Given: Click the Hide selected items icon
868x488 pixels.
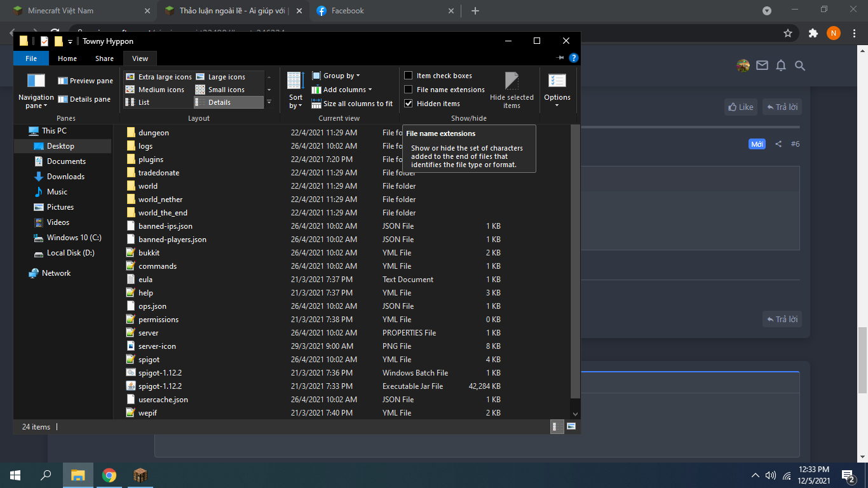Looking at the screenshot, I should point(512,81).
